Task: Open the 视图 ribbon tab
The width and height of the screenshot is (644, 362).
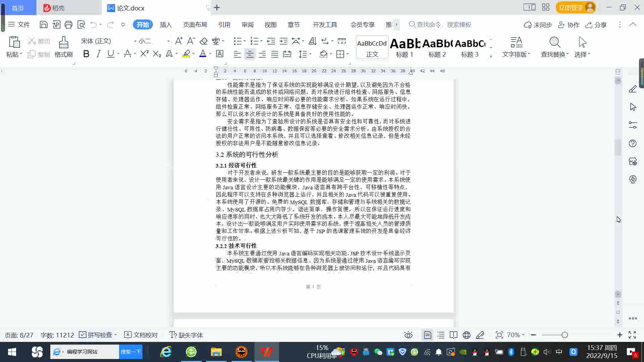Action: click(x=270, y=24)
